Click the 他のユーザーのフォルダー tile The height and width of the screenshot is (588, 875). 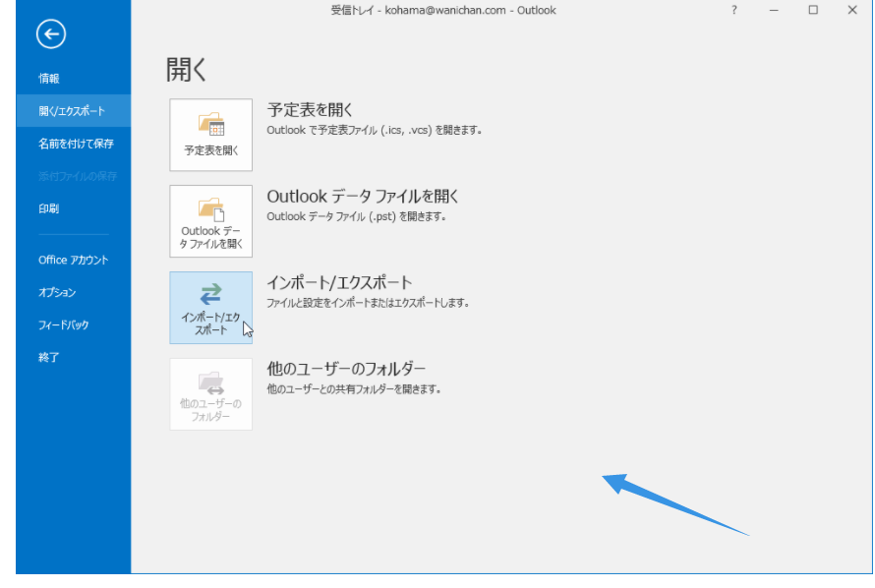pos(211,394)
